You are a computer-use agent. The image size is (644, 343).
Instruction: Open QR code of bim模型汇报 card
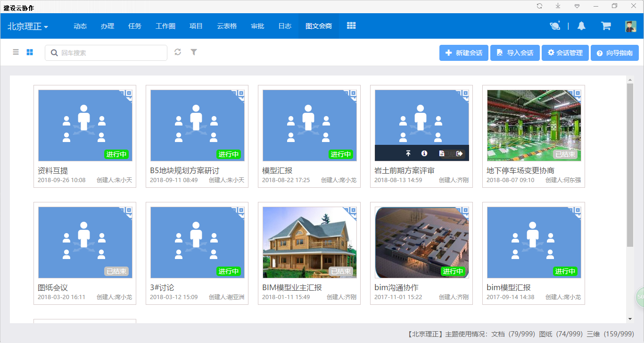[x=577, y=212]
